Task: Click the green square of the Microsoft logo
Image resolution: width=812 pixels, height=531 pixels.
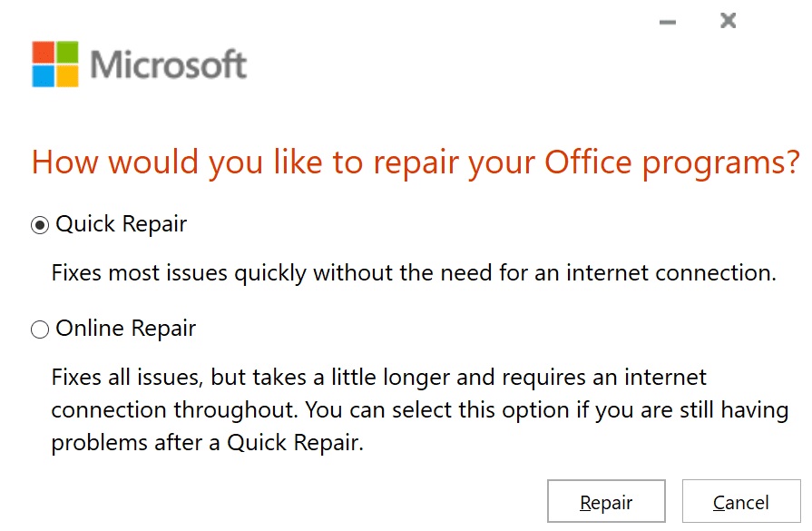Action: [x=68, y=51]
